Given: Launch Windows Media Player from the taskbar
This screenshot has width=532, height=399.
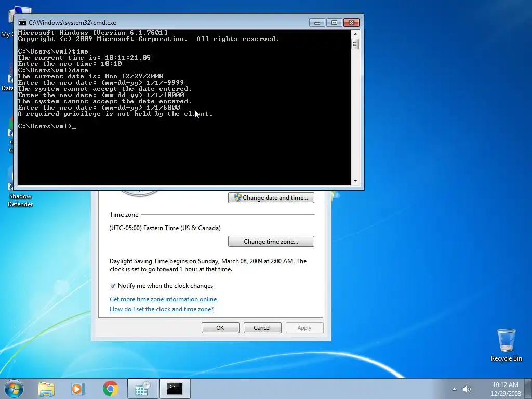Looking at the screenshot, I should click(x=78, y=389).
